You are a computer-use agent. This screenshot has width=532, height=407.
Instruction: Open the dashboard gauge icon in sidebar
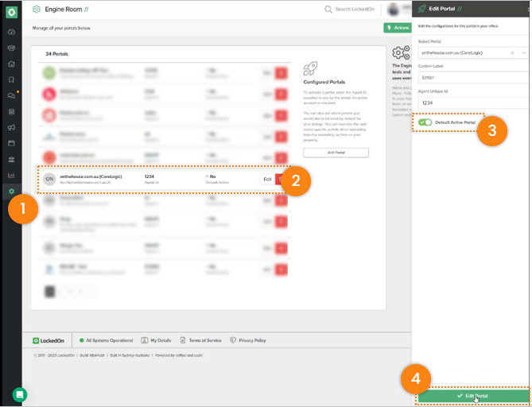[x=11, y=32]
